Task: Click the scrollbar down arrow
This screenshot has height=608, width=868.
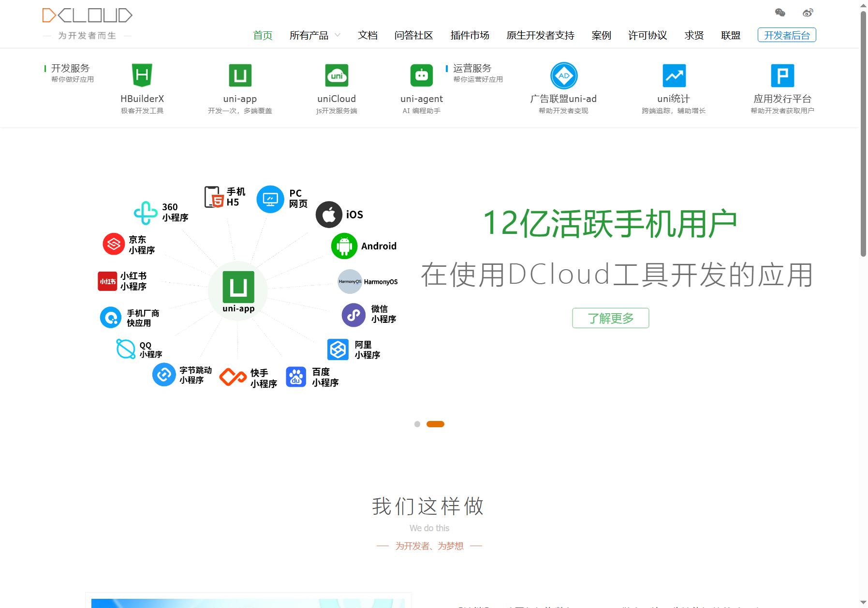Action: pyautogui.click(x=863, y=603)
